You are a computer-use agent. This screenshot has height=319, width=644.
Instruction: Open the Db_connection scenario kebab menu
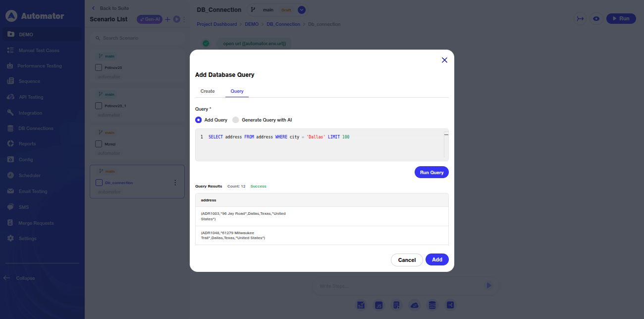click(x=175, y=183)
